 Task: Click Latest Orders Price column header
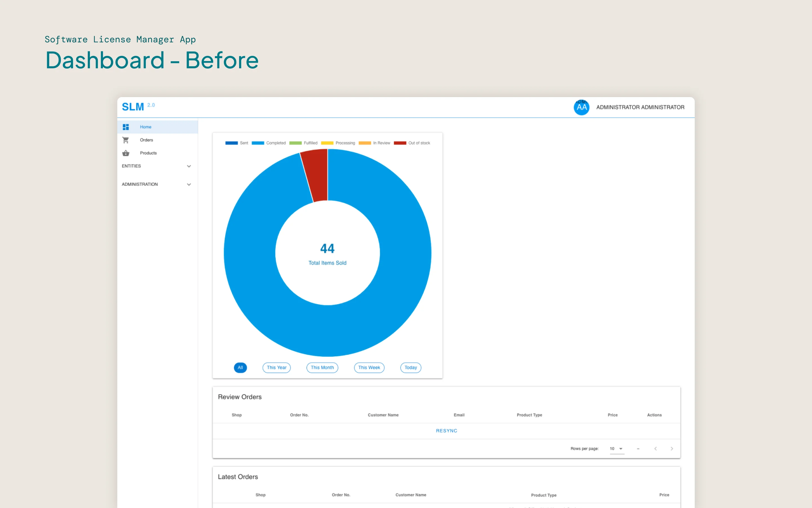click(664, 495)
